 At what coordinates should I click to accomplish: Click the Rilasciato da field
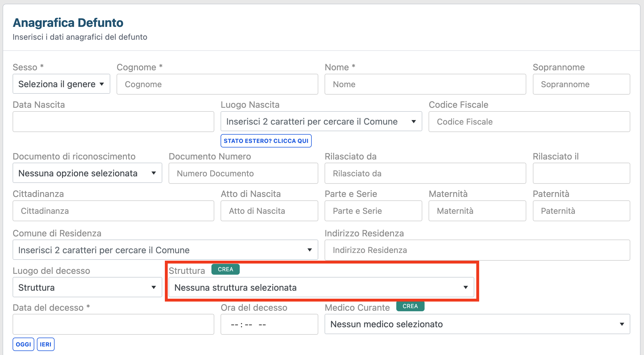[425, 173]
